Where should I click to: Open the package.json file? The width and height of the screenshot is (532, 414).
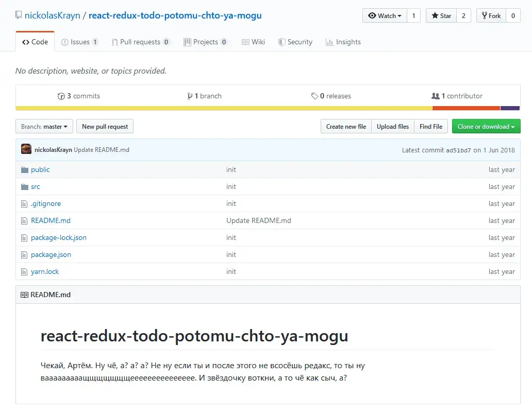click(51, 254)
